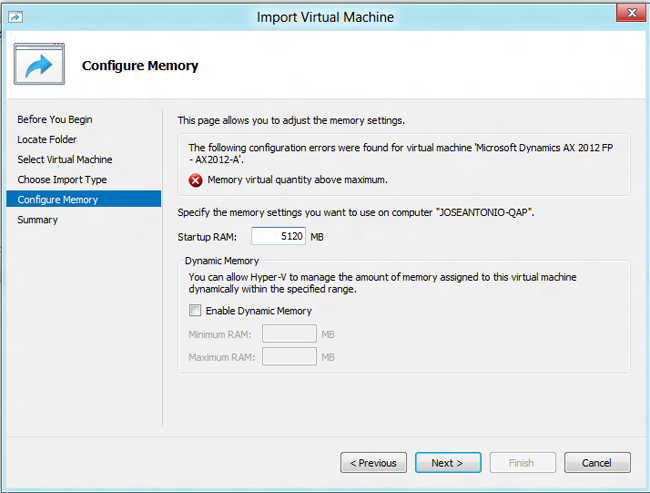This screenshot has width=650, height=493.
Task: Click text mentioning computer JOSEANTONIO-QAP
Action: (x=356, y=213)
